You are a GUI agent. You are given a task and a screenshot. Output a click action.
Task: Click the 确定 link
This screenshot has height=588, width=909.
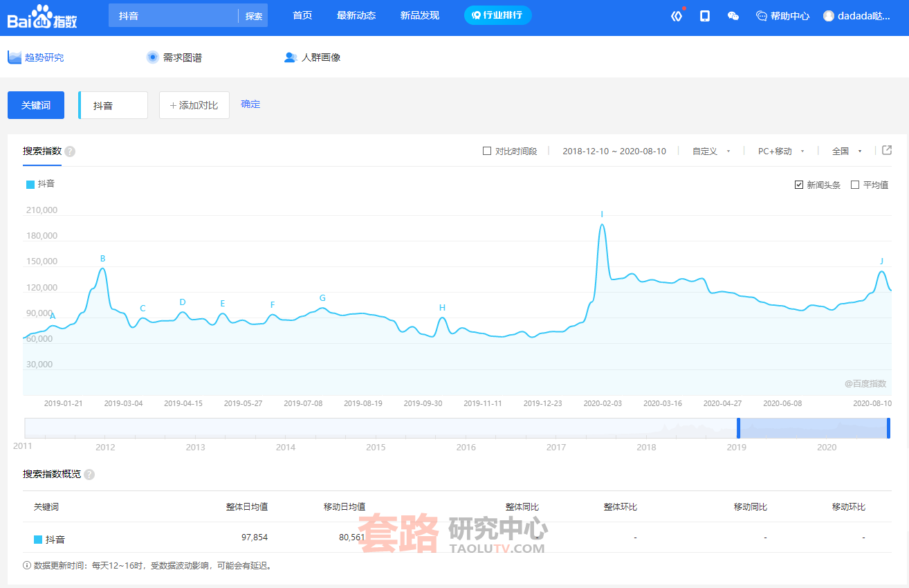pyautogui.click(x=250, y=104)
